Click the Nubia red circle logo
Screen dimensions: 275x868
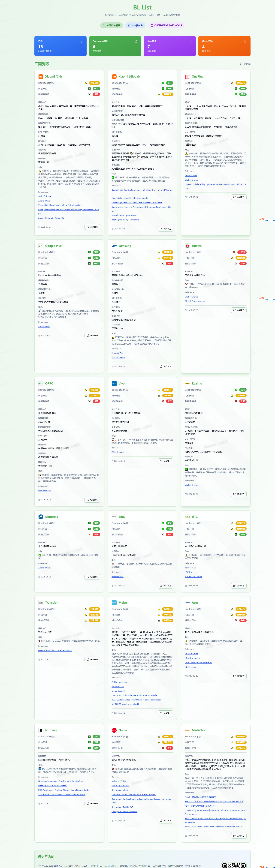[x=114, y=730]
